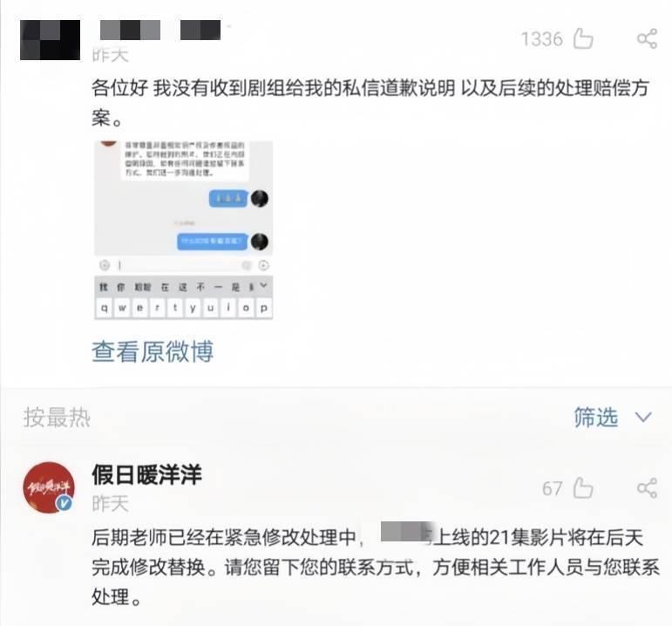Viewport: 672px width, 626px height.
Task: Click the blue verified badge on avatar
Action: point(64,503)
